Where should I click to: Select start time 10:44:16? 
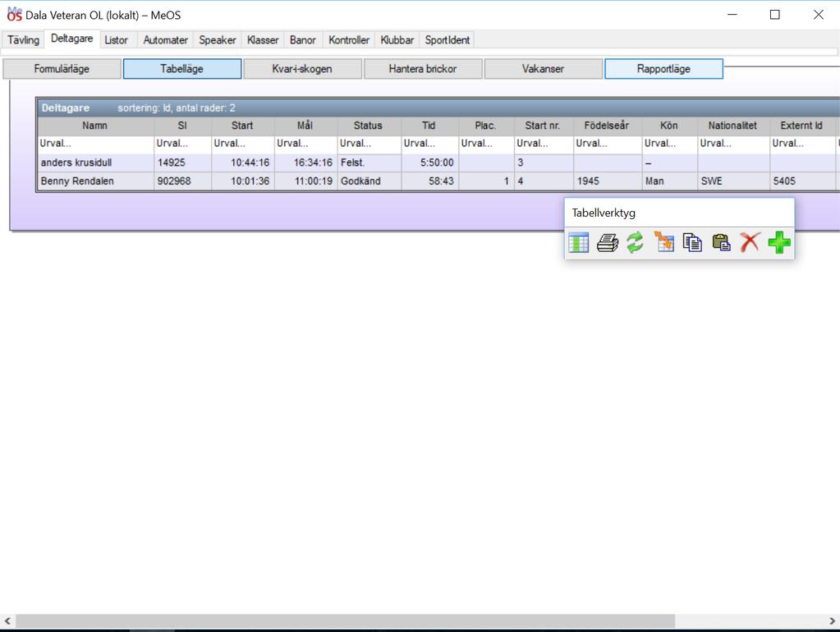[243, 163]
